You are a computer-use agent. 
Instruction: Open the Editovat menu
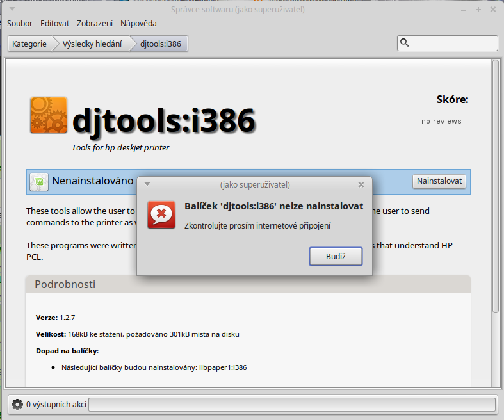(x=54, y=24)
